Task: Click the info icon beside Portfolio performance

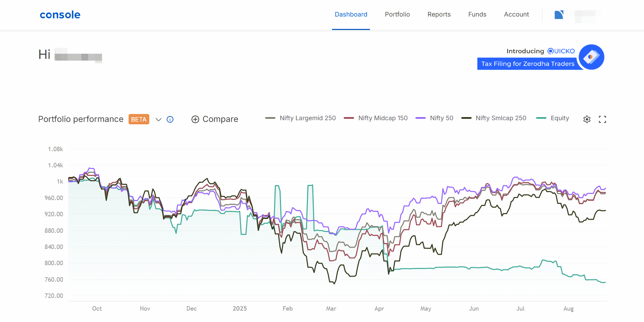Action: coord(170,119)
